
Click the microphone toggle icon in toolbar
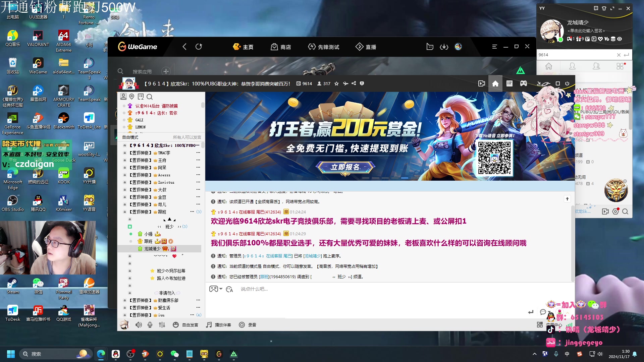(x=150, y=325)
